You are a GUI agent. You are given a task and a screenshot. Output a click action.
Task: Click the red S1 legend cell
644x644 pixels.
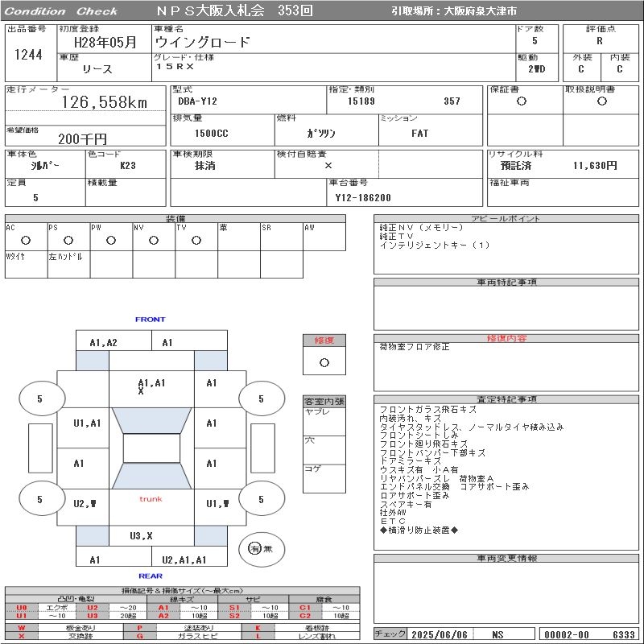click(x=234, y=608)
